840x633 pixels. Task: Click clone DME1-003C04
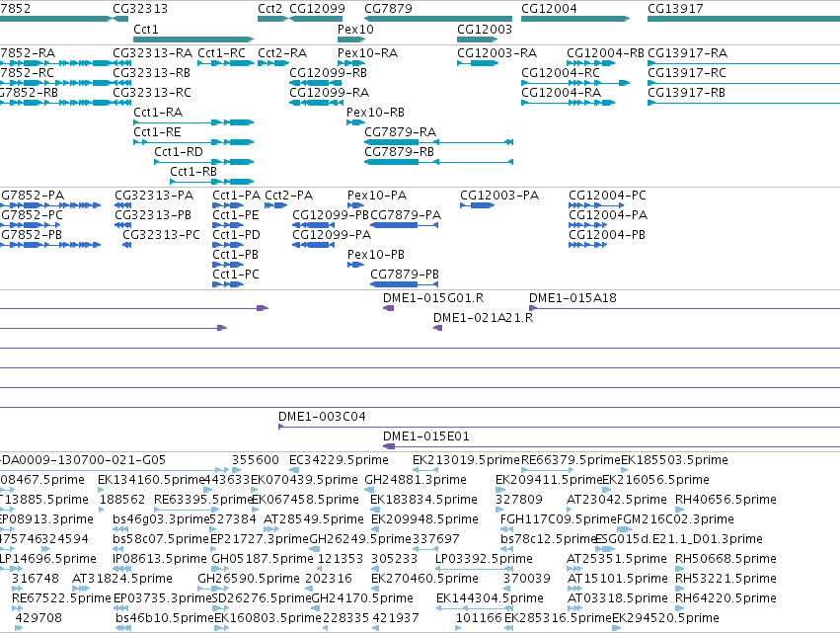560,427
